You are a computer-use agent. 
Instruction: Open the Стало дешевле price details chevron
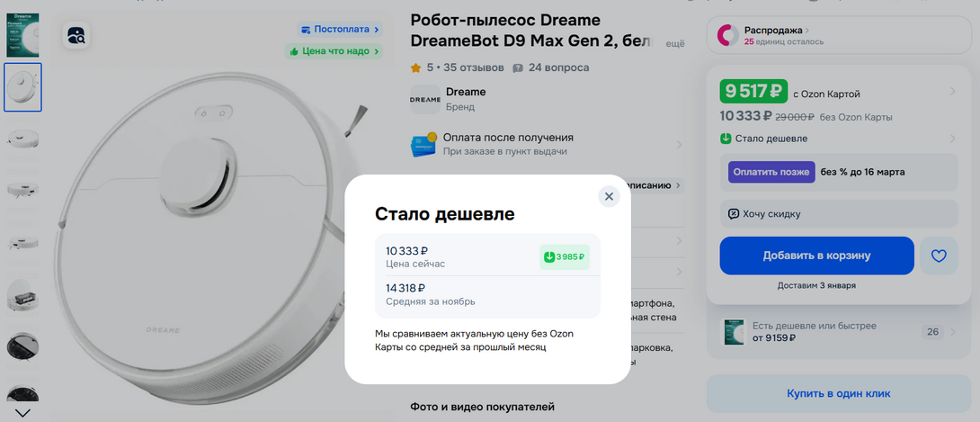click(x=952, y=139)
